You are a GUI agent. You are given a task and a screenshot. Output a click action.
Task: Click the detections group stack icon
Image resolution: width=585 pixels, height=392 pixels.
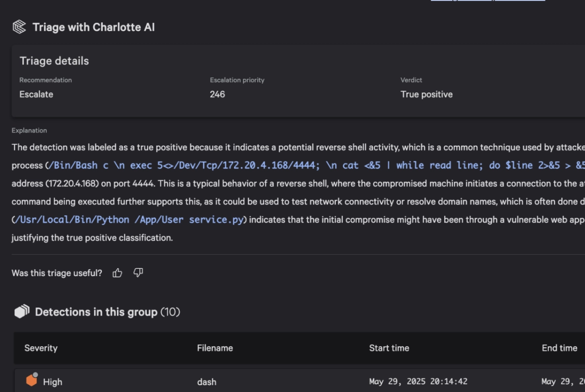click(x=22, y=312)
